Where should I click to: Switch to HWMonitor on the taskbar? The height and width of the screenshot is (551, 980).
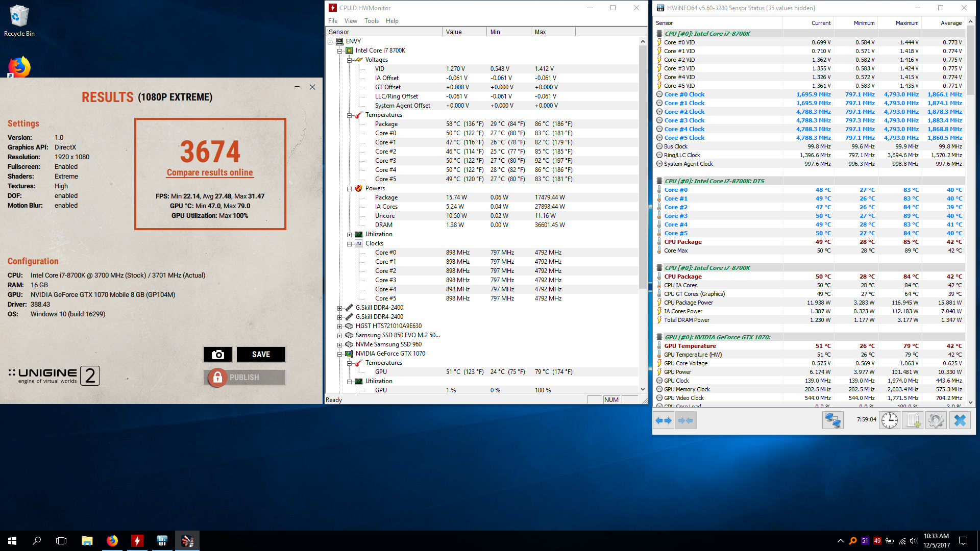click(137, 541)
